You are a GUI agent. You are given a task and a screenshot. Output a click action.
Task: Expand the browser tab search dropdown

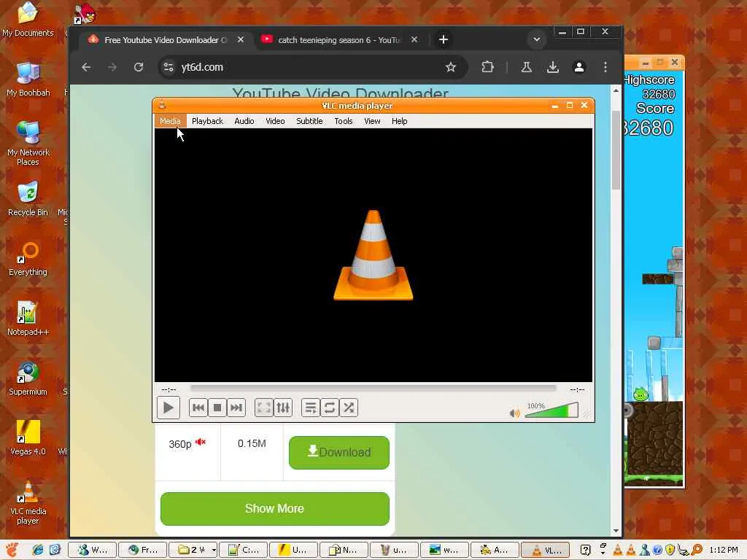(536, 39)
